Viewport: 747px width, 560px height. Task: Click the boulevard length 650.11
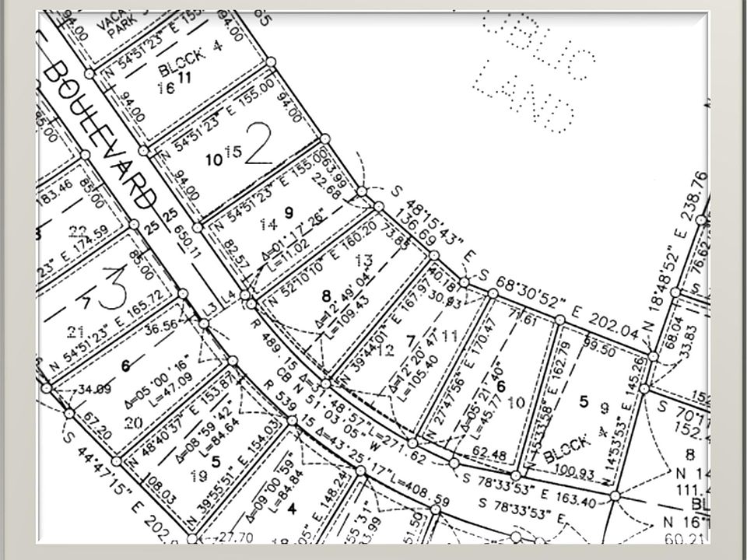pyautogui.click(x=188, y=241)
